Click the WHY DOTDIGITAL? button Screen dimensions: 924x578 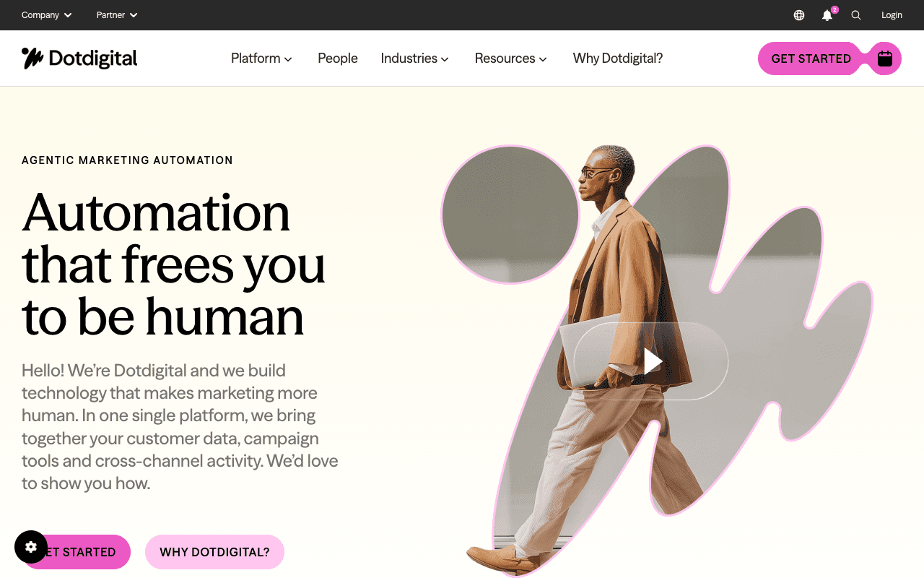pos(214,552)
